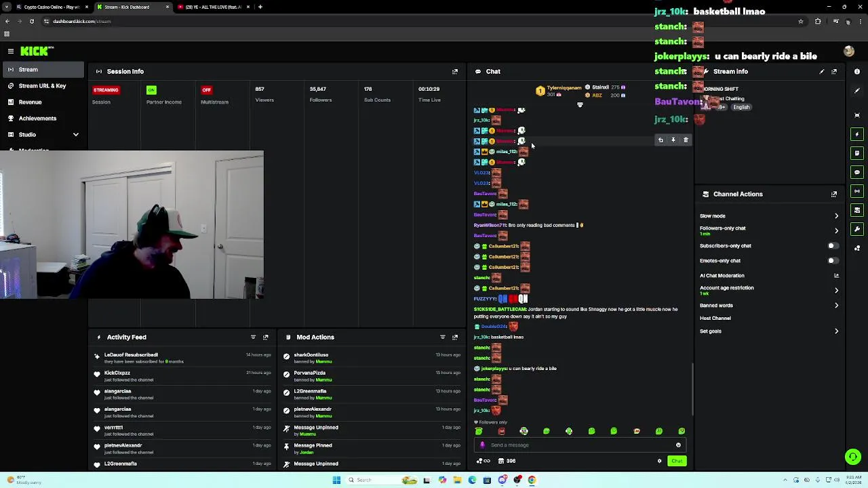Viewport: 868px width, 488px height.
Task: Toggle Emotes-only chat switch
Action: (x=833, y=261)
